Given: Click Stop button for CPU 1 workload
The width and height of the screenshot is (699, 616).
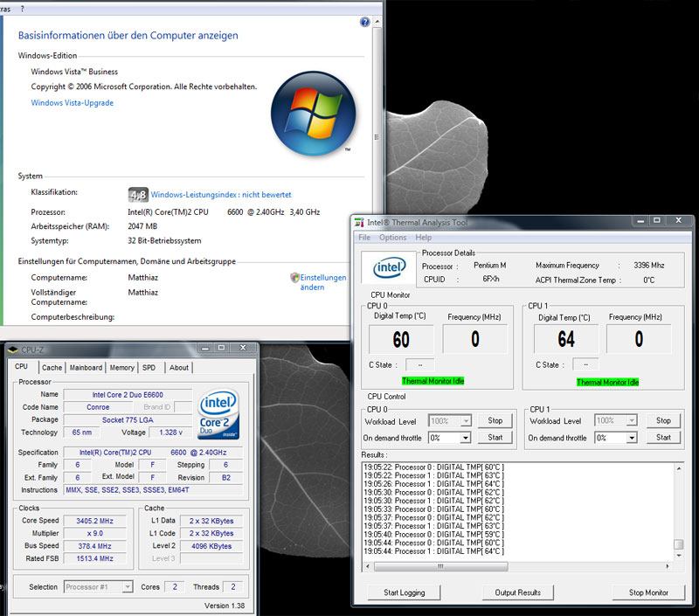Looking at the screenshot, I should pyautogui.click(x=663, y=420).
